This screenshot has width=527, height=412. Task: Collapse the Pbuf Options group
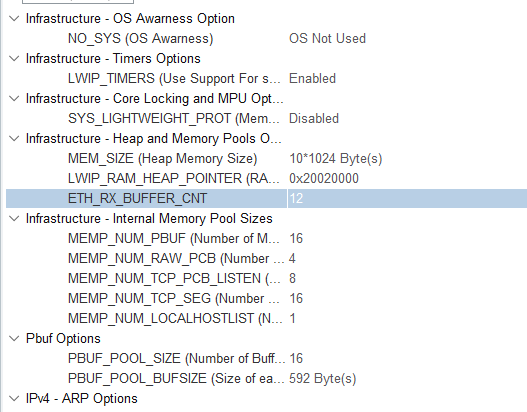(14, 338)
